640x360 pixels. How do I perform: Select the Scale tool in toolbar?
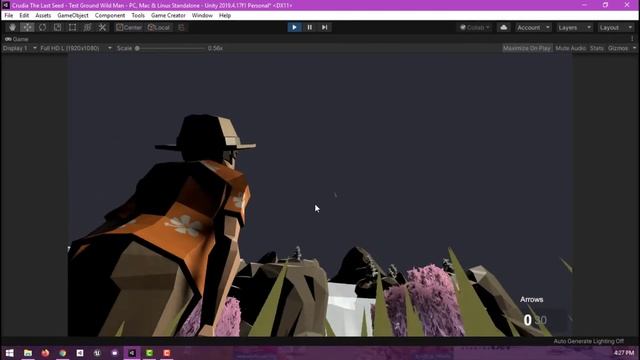click(x=58, y=27)
